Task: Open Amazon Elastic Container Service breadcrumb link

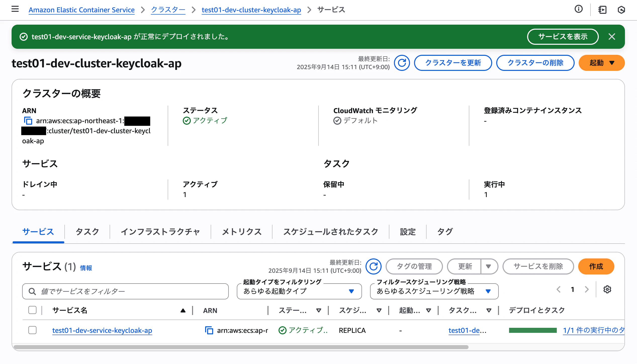Action: point(81,10)
